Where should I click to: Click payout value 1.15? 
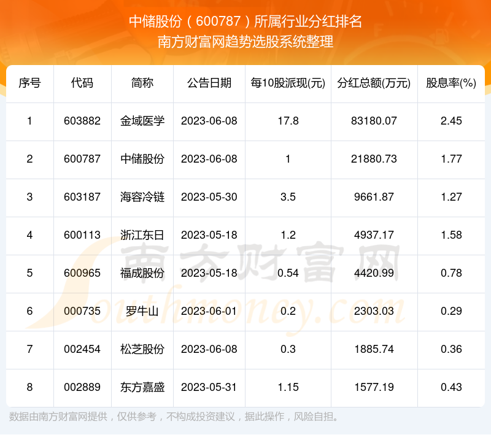tap(288, 387)
